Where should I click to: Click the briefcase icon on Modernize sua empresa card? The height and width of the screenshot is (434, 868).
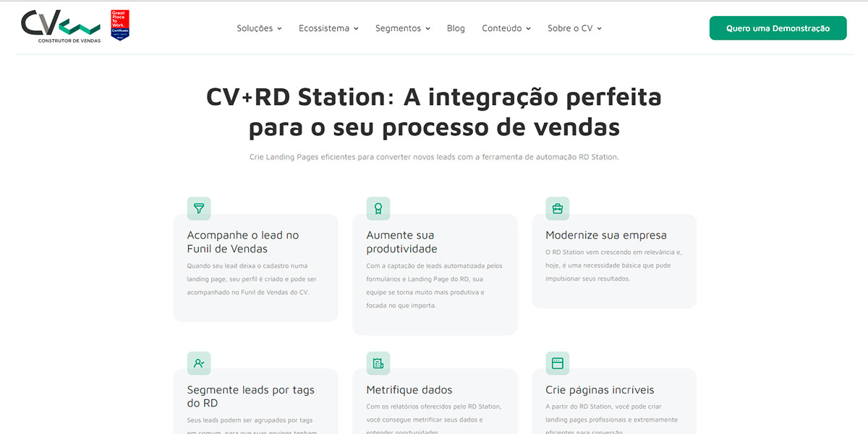pyautogui.click(x=557, y=208)
